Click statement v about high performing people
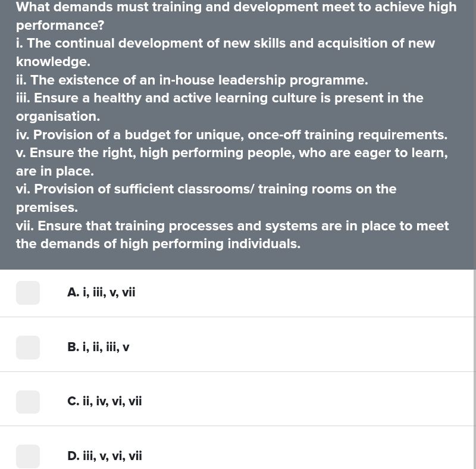476x469 pixels. [231, 161]
